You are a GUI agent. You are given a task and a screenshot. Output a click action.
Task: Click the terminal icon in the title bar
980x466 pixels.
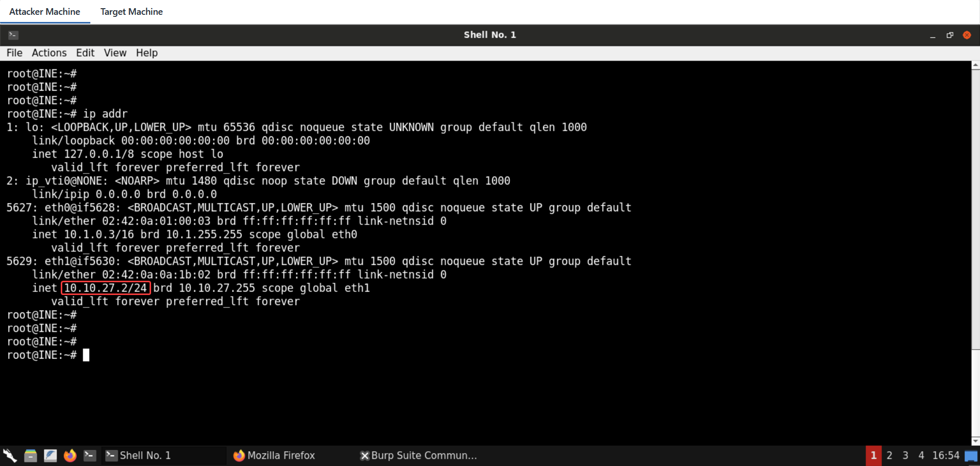click(13, 35)
